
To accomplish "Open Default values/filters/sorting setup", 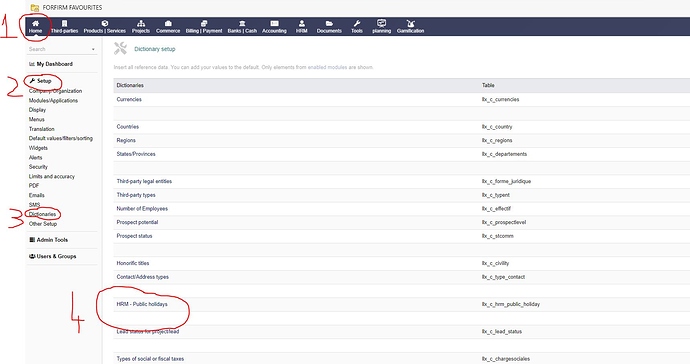I will [x=61, y=138].
